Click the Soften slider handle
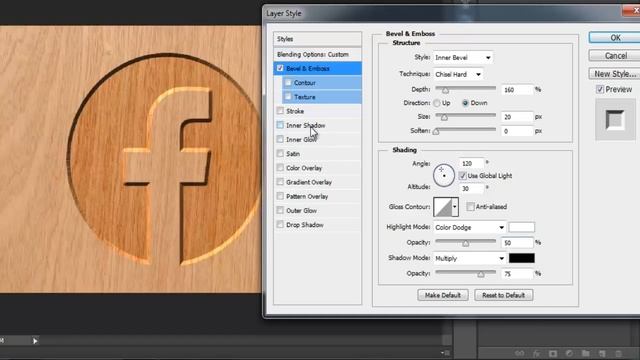 [436, 131]
